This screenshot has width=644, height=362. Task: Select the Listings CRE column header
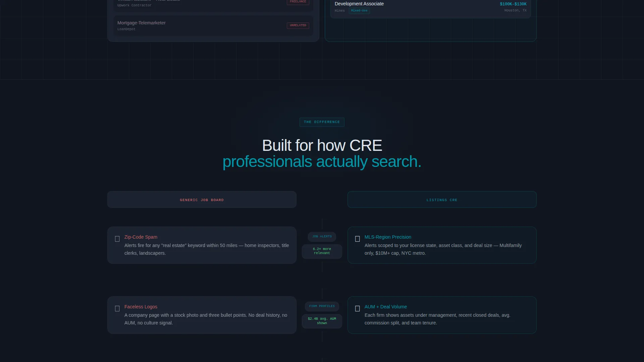click(442, 200)
